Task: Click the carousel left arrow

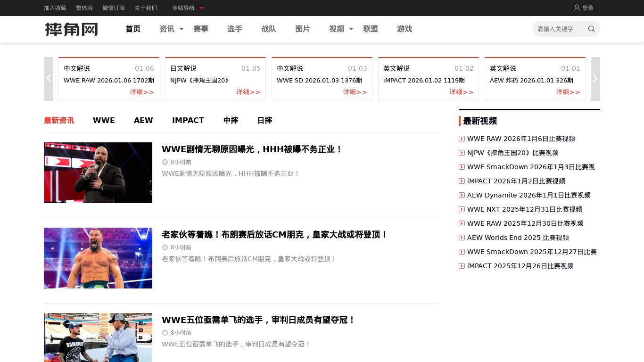Action: coord(49,78)
